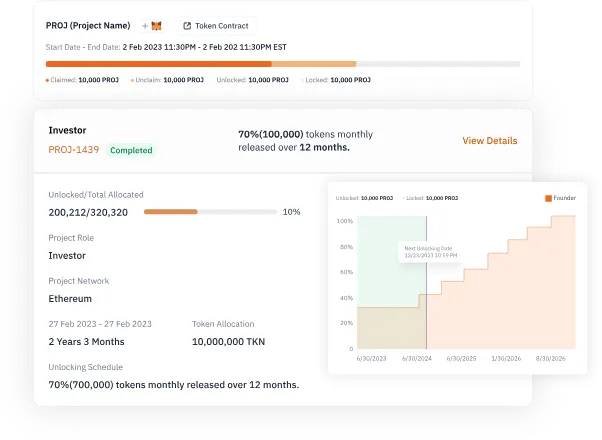Click the 6/30/2025 x-axis date label
Screen dimensions: 602x440
coord(461,358)
